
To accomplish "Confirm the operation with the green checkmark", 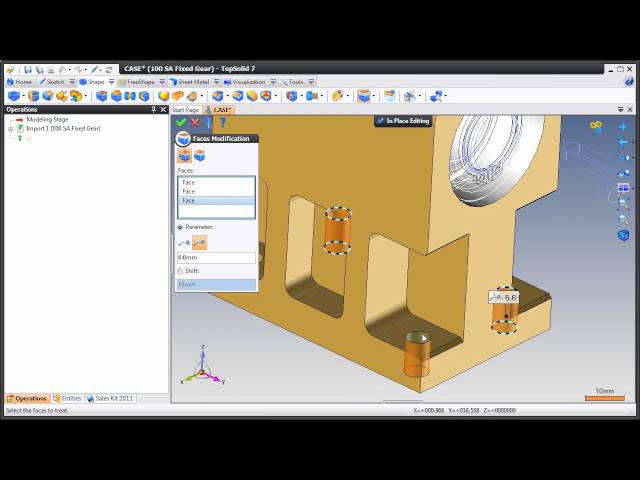I will pyautogui.click(x=181, y=122).
